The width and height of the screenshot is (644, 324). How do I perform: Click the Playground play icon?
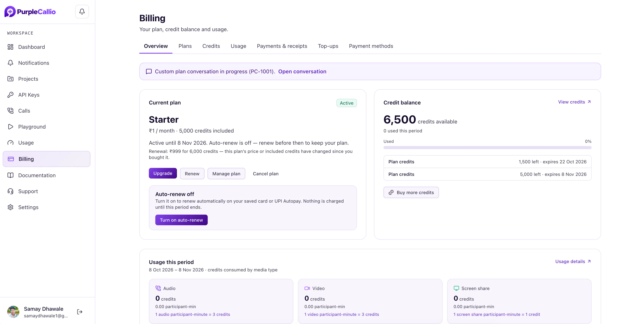(x=10, y=127)
